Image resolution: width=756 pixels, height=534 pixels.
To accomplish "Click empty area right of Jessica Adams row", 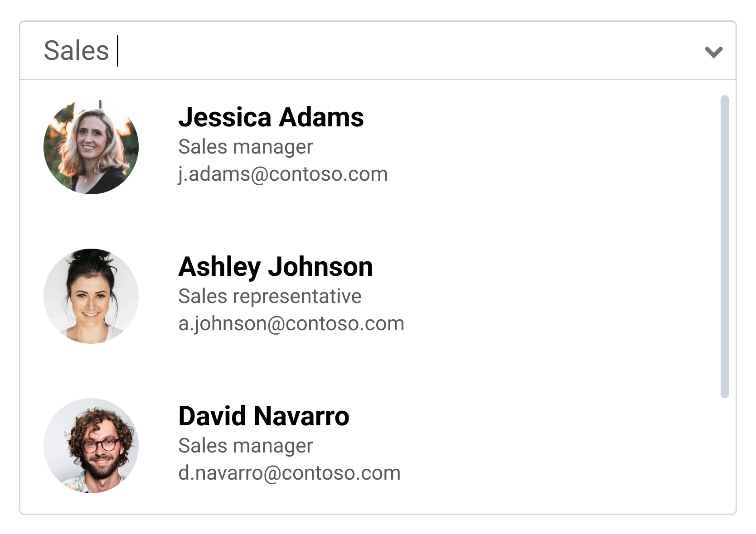I will click(x=544, y=147).
